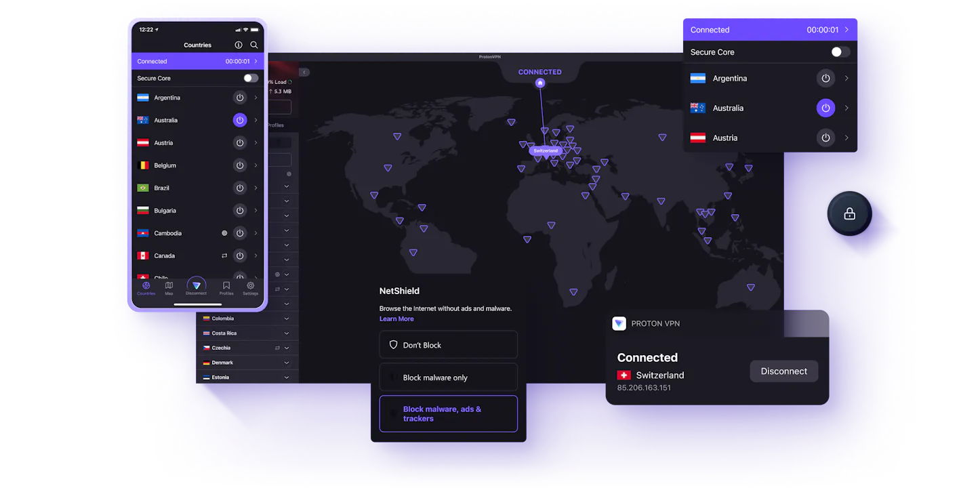Screen dimensions: 980x490
Task: Click the ProtonVPN window title text
Action: tap(490, 57)
